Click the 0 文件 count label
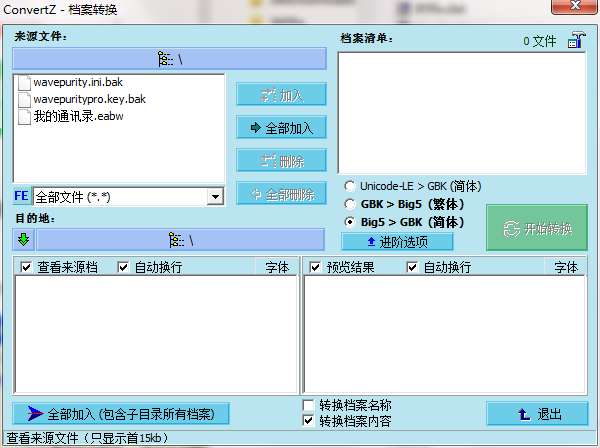The height and width of the screenshot is (448, 600). tap(540, 41)
